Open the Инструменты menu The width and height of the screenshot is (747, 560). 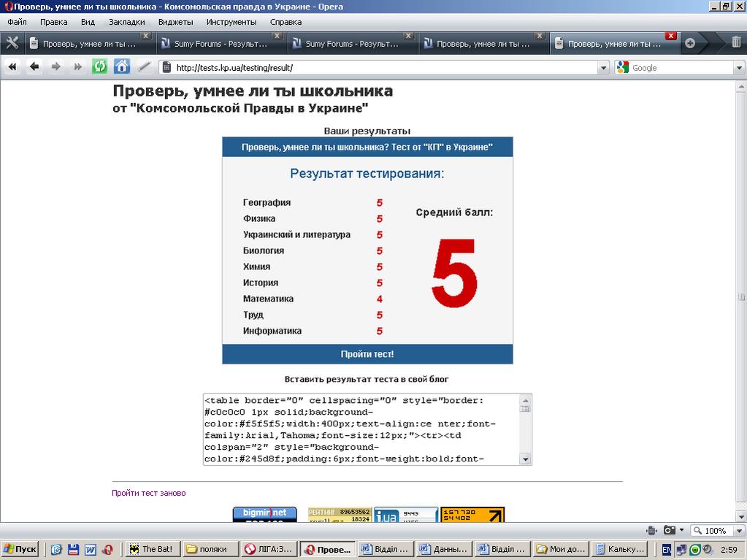pyautogui.click(x=231, y=22)
